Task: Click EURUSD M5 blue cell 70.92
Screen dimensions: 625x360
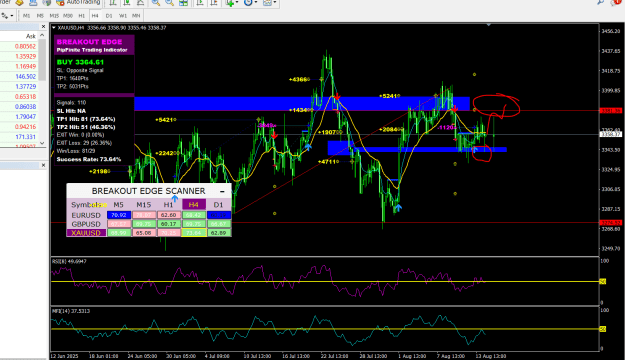Action: pos(119,215)
